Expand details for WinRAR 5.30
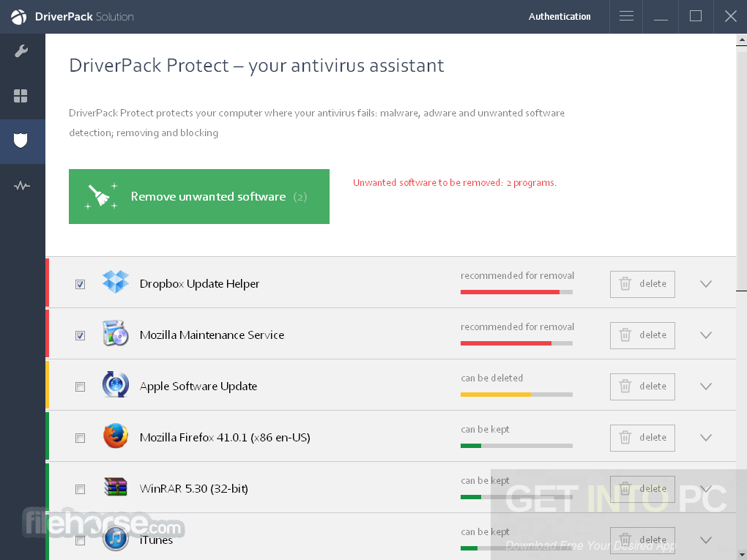Screen dimensions: 747x560 click(705, 488)
